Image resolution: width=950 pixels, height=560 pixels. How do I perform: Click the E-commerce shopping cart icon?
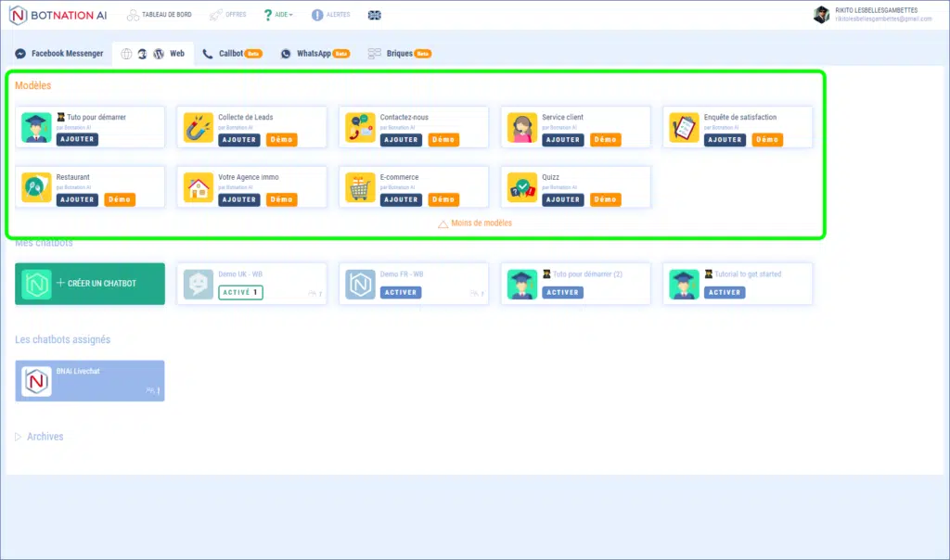[360, 187]
